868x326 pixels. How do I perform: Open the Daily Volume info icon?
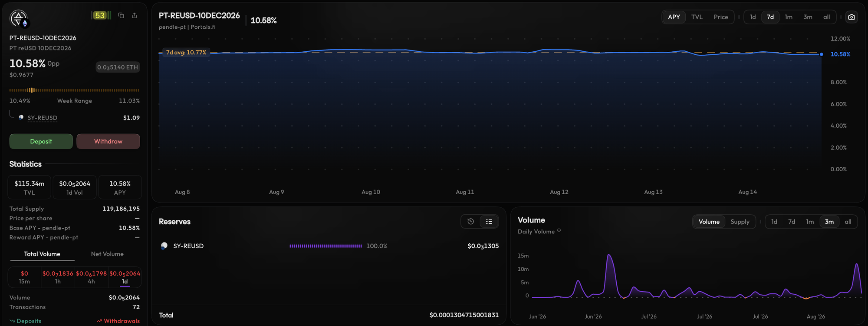pyautogui.click(x=559, y=231)
